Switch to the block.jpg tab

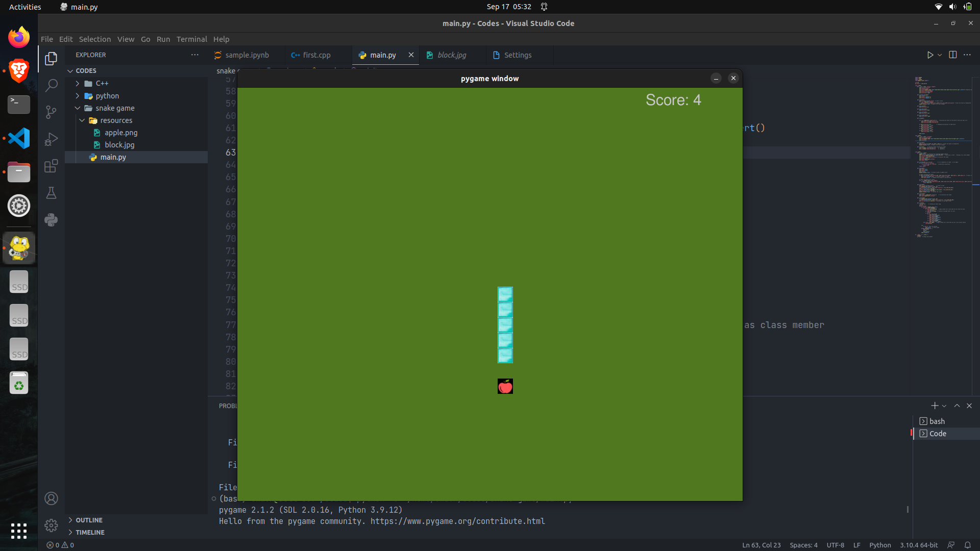pos(451,55)
